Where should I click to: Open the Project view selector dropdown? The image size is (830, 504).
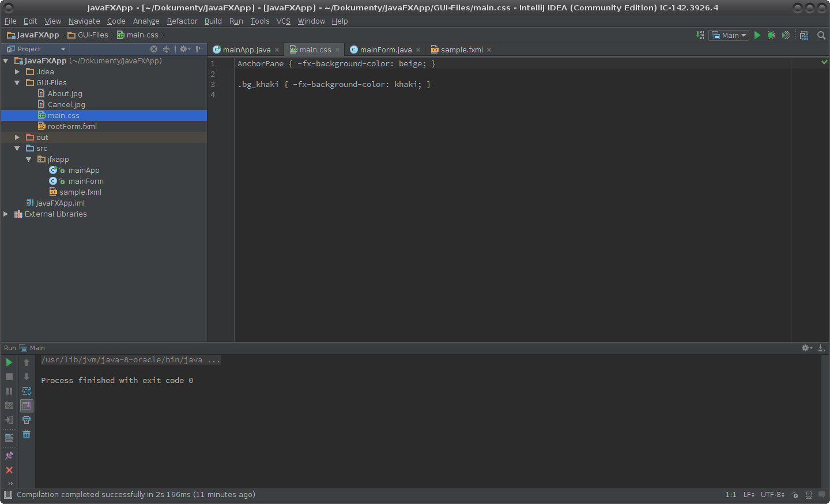(36, 49)
